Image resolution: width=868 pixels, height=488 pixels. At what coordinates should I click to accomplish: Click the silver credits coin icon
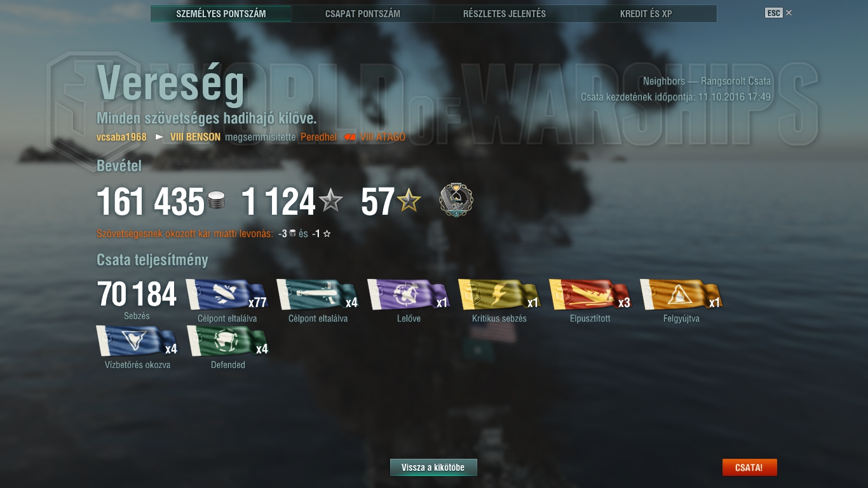point(216,202)
